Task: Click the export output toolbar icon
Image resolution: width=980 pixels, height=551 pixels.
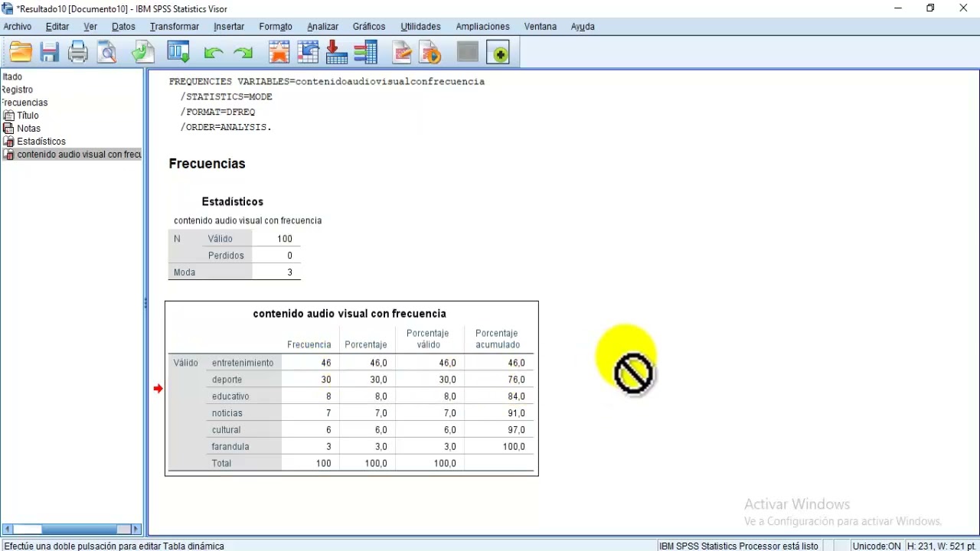Action: click(143, 53)
